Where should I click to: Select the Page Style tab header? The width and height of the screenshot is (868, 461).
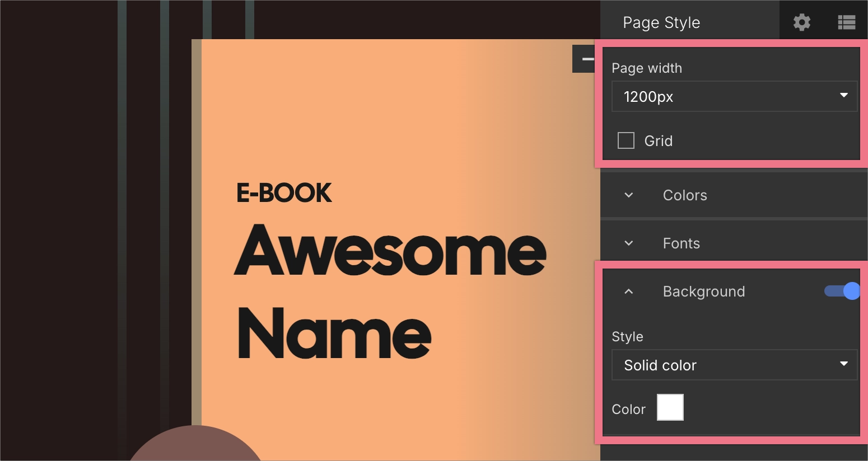661,22
